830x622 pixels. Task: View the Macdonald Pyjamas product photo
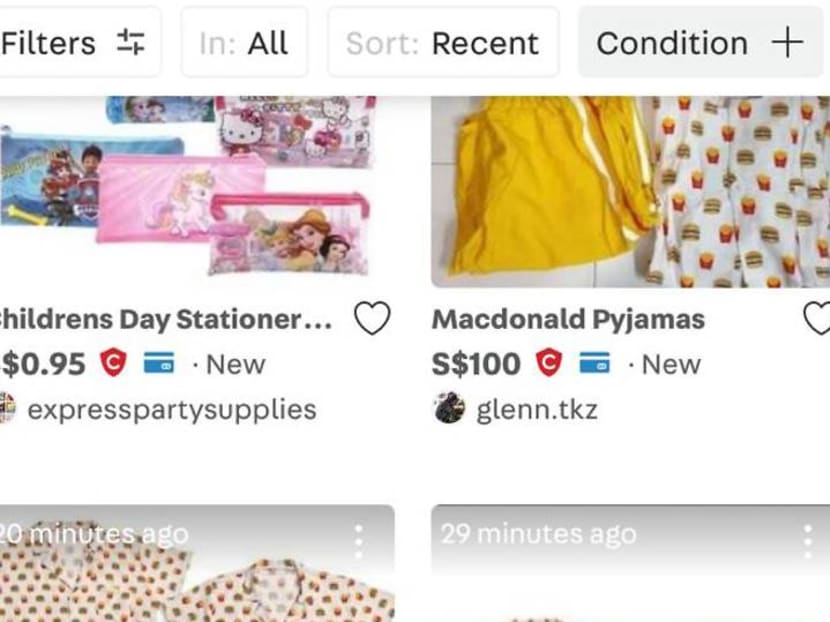[630, 190]
